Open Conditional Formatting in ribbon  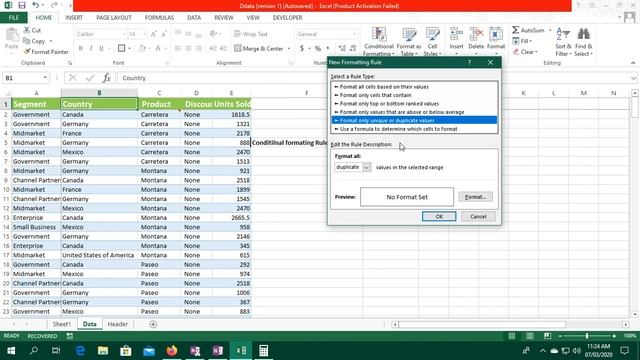(x=379, y=42)
